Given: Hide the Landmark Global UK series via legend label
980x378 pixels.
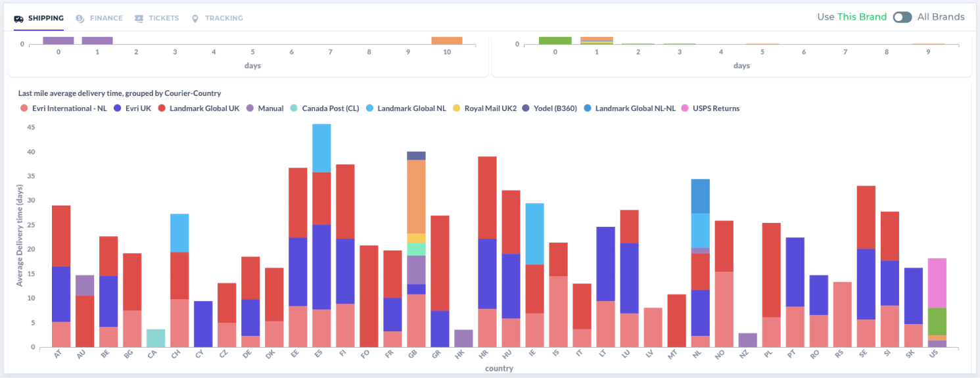Looking at the screenshot, I should coord(204,108).
